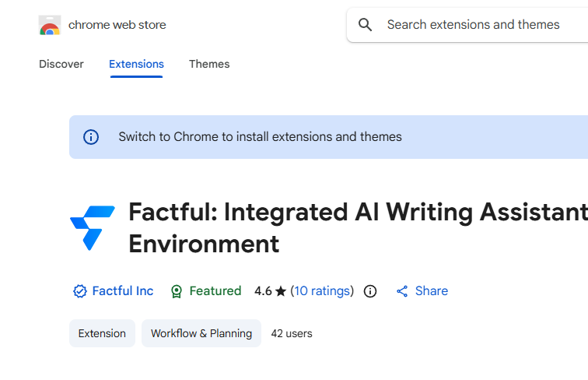This screenshot has width=588, height=380.
Task: Open the 10 ratings link
Action: click(x=322, y=291)
